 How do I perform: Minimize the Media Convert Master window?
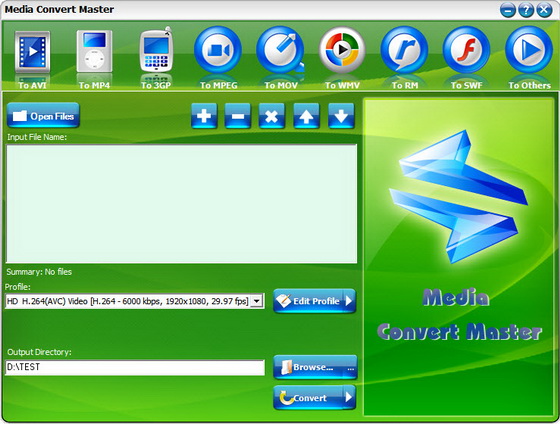click(x=508, y=10)
